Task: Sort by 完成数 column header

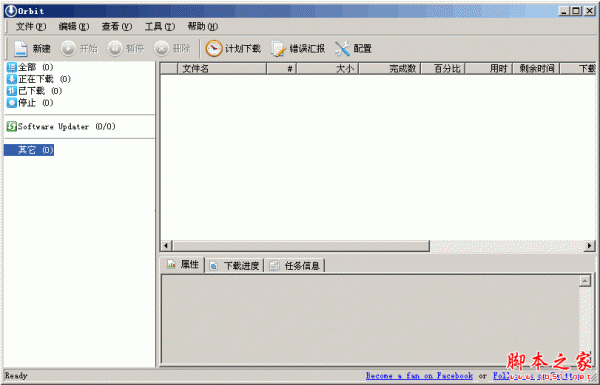Action: click(390, 69)
